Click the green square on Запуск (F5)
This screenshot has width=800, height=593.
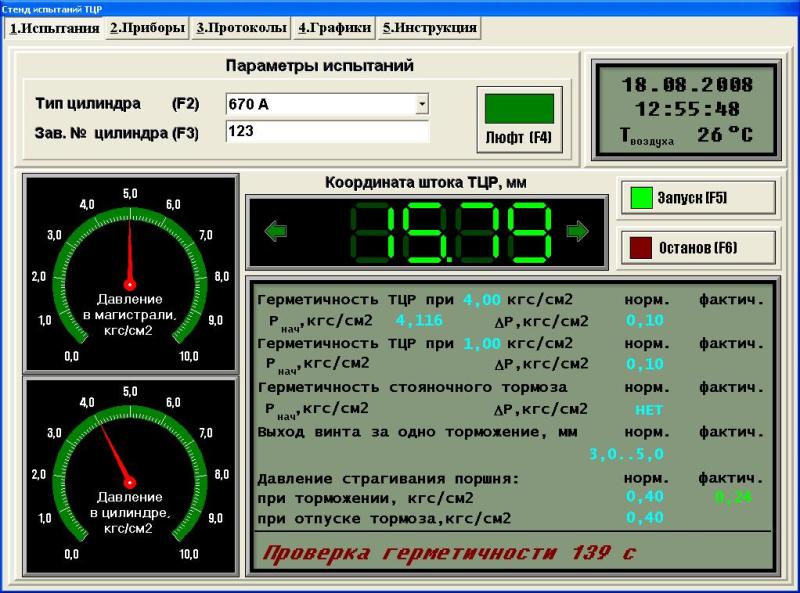click(641, 198)
